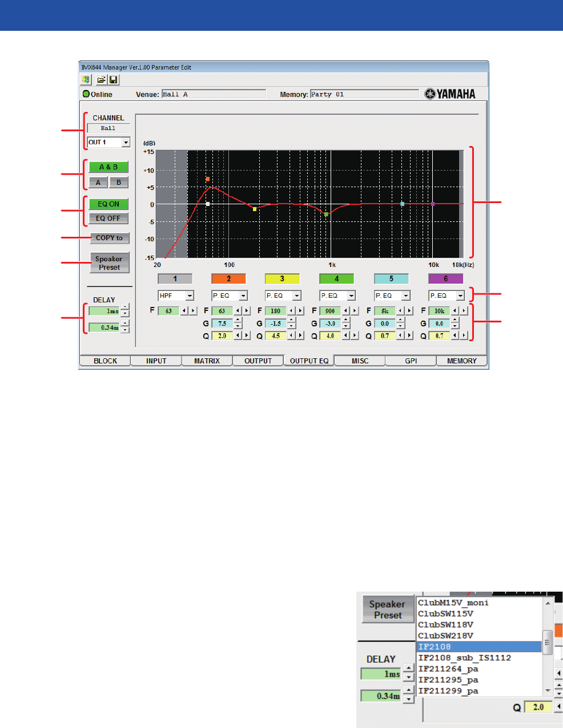
Task: Toggle the green band 4 button
Action: click(x=336, y=279)
